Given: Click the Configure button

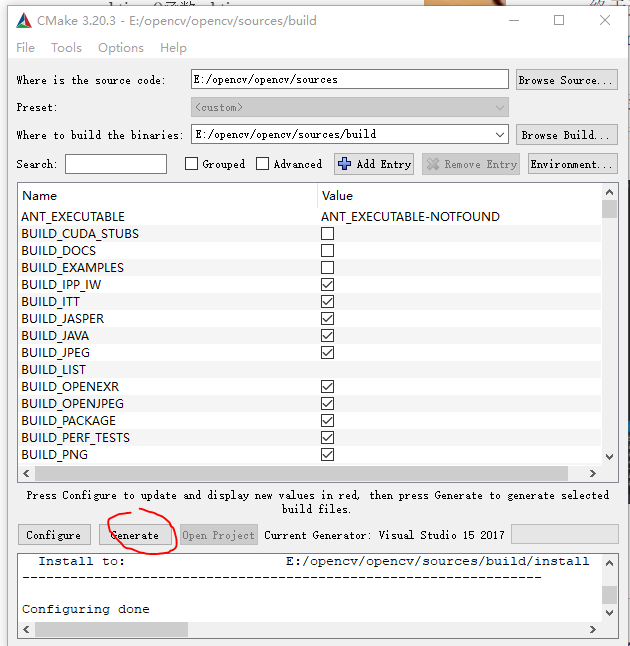Looking at the screenshot, I should point(54,535).
